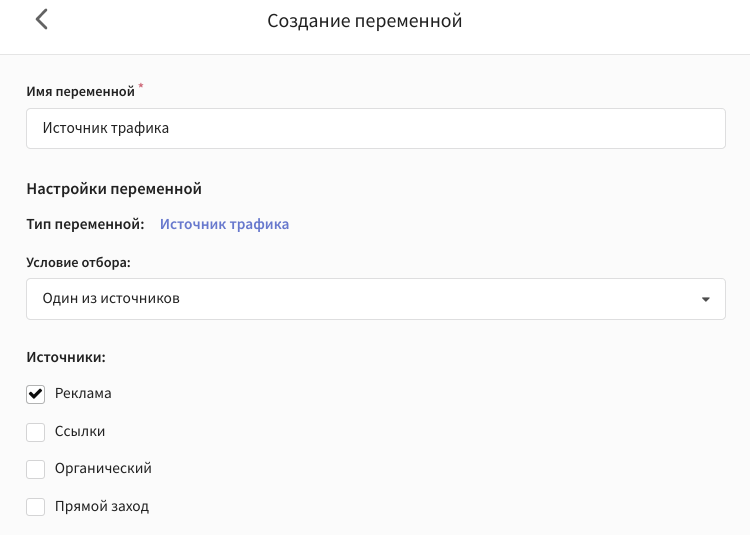Click the Имя переменной field label
Viewport: 750px width, 535px height.
tap(80, 91)
